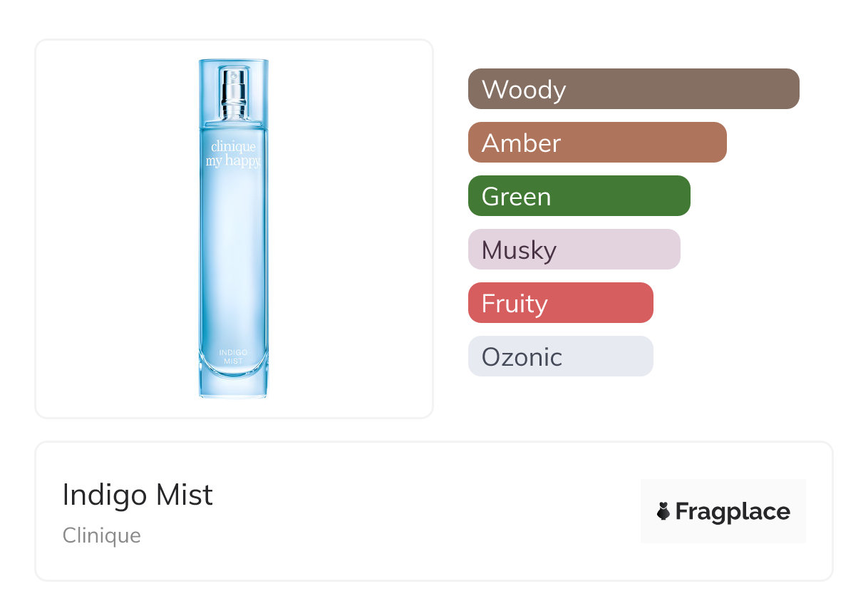Click the Woody label text
Image resolution: width=868 pixels, height=616 pixels.
pos(524,90)
